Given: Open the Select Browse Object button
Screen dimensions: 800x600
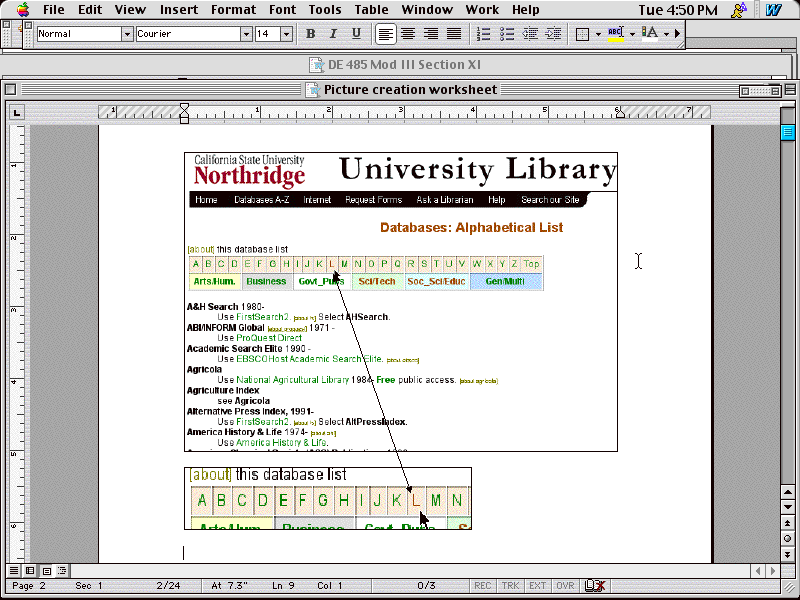Looking at the screenshot, I should click(787, 538).
